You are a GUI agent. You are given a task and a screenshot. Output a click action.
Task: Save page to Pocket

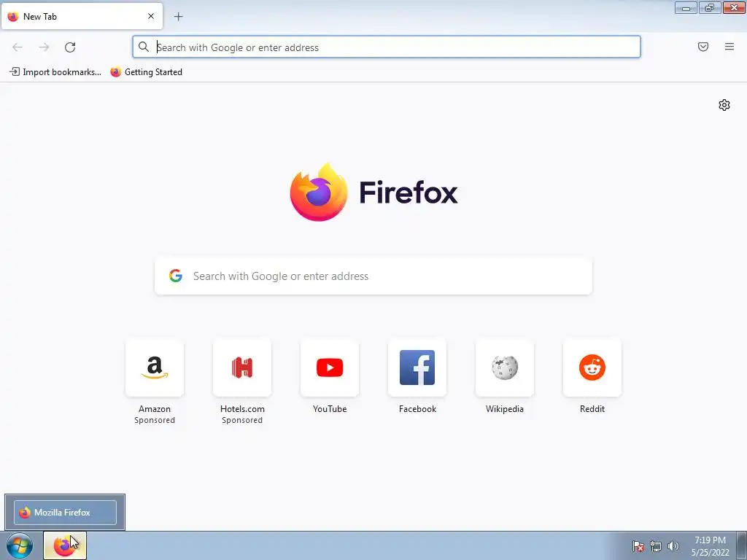coord(703,47)
